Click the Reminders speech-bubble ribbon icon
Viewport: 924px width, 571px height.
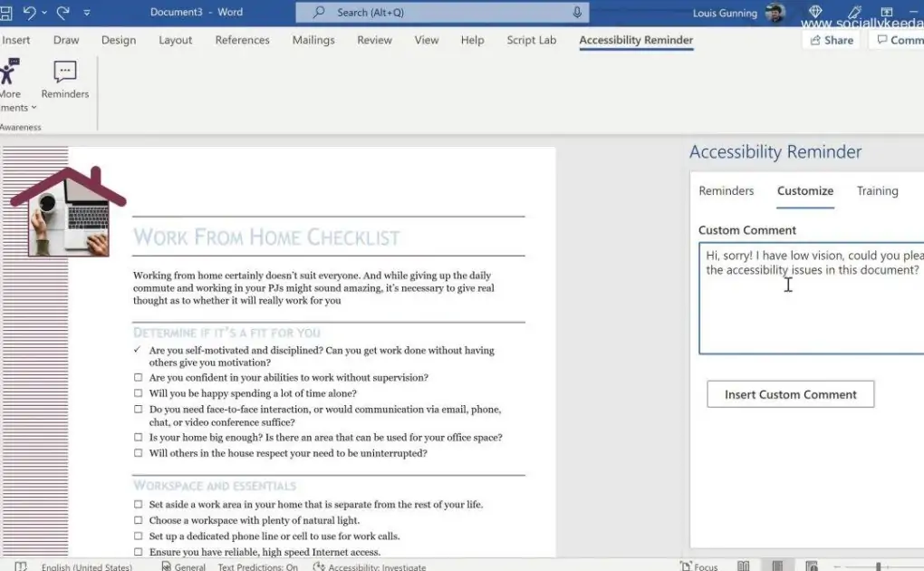pos(65,80)
